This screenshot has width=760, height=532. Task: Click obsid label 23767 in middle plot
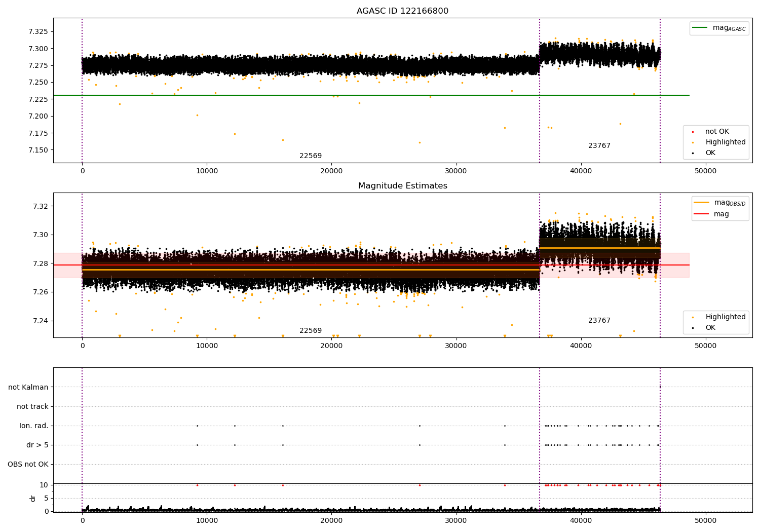tap(599, 321)
